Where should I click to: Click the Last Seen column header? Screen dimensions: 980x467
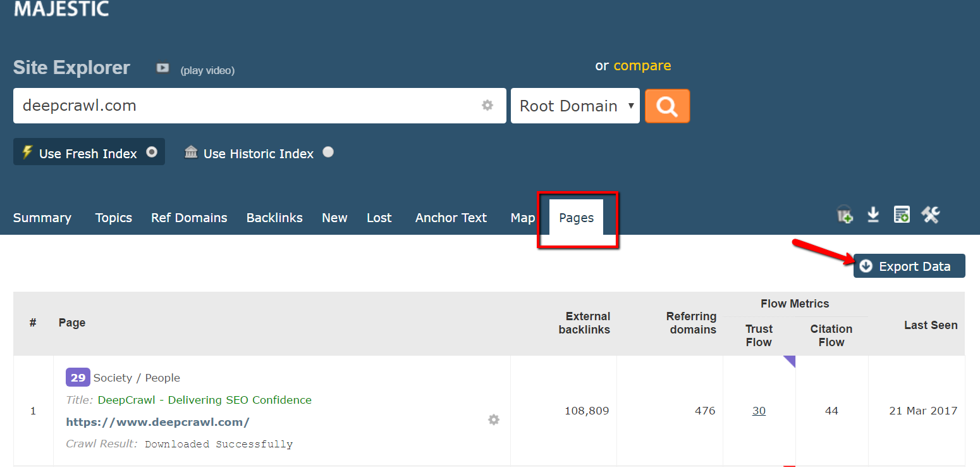(x=931, y=325)
